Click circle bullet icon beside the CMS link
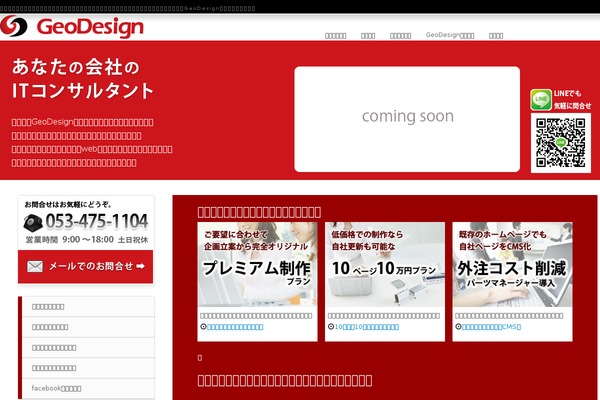This screenshot has width=600, height=400. 458,327
